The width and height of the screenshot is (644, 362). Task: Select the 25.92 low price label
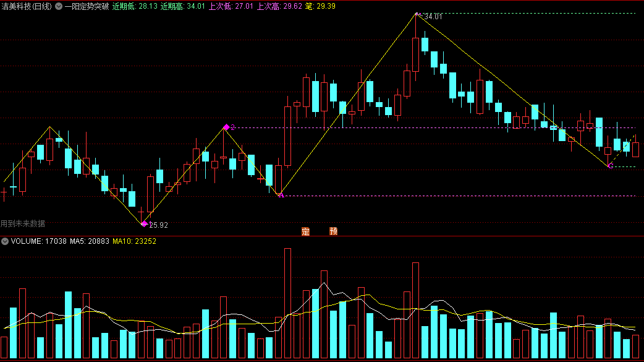point(159,225)
